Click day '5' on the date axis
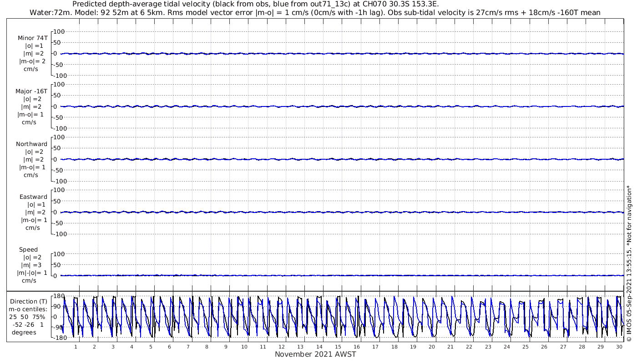This screenshot has height=364, width=637. pos(151,347)
